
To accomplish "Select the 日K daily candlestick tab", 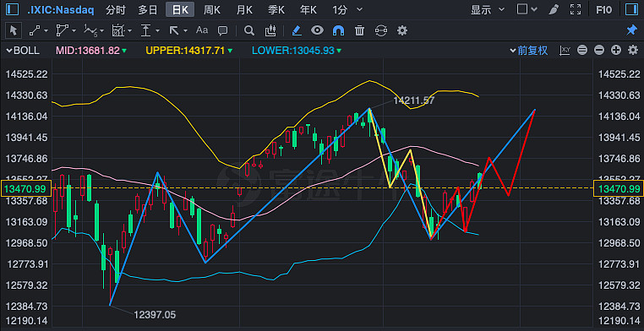I will [180, 10].
